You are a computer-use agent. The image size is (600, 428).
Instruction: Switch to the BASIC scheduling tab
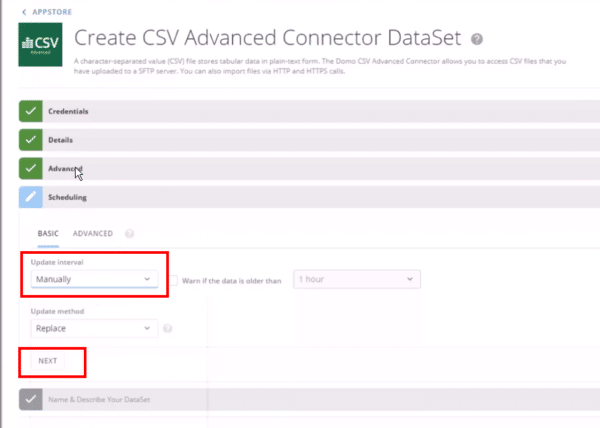tap(48, 234)
